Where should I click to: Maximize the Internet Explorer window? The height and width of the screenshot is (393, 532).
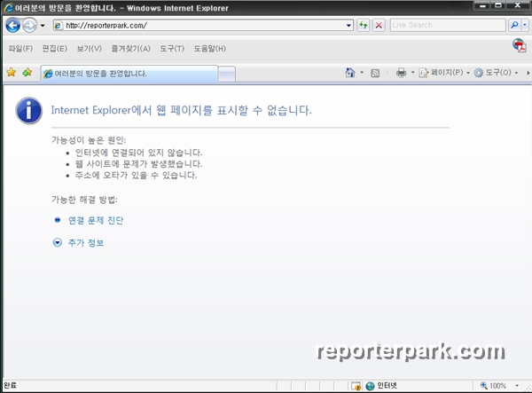(x=498, y=5)
